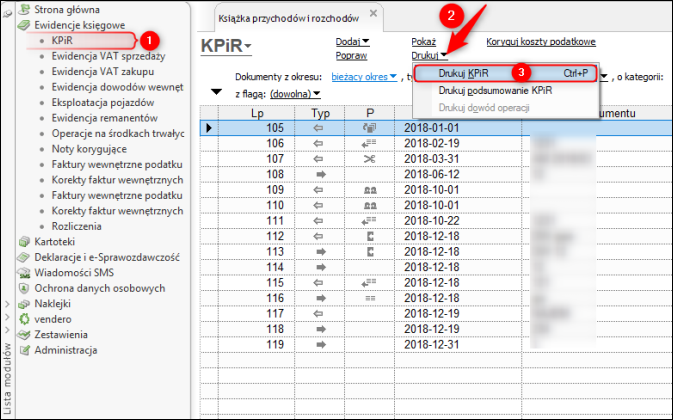
Task: Select Drukuj podsumowanie KPiR menu entry
Action: [x=505, y=91]
